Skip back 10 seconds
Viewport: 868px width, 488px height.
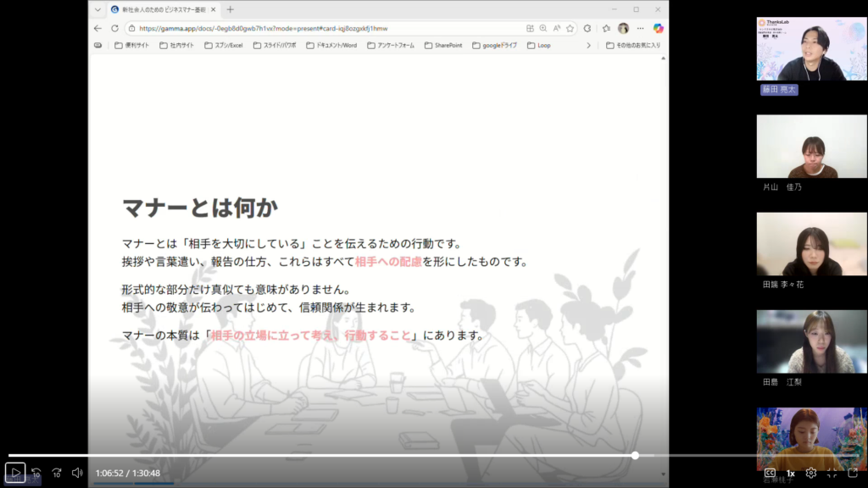36,473
